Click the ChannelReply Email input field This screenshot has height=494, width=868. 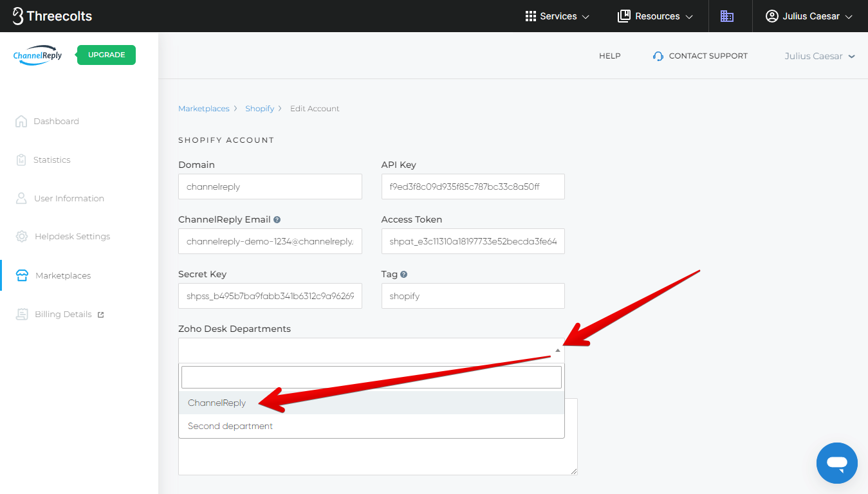coord(270,241)
